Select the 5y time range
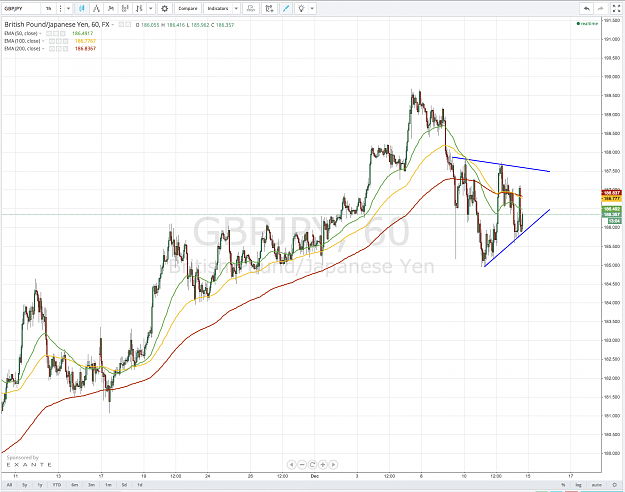Viewport: 625px width, 492px height. 25,485
